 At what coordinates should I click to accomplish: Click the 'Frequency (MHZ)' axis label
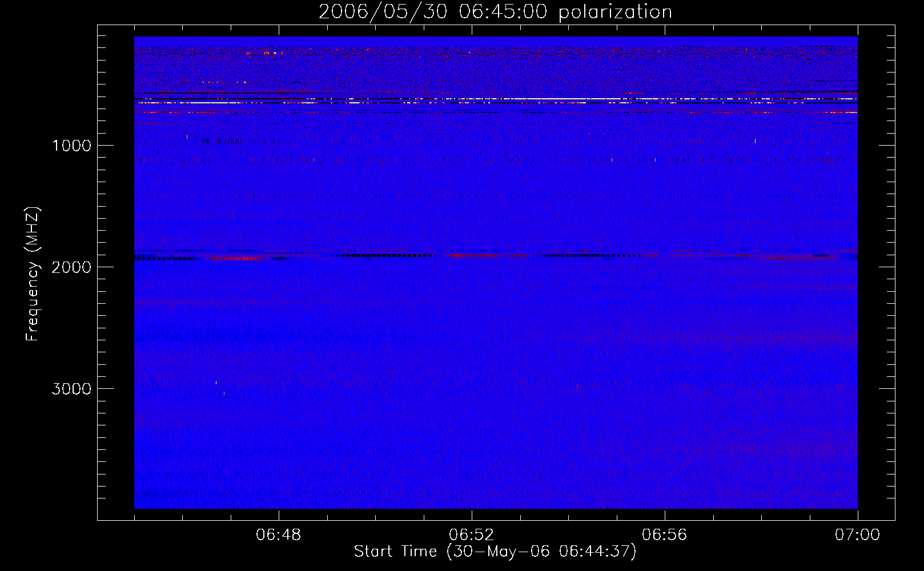[33, 274]
